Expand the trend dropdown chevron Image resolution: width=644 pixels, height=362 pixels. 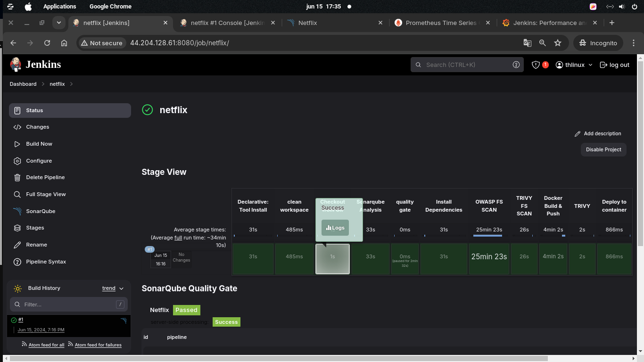[121, 288]
